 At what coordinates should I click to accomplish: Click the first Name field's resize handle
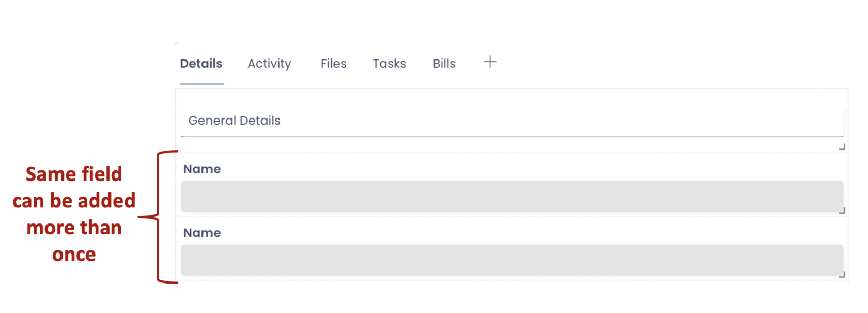(x=842, y=211)
